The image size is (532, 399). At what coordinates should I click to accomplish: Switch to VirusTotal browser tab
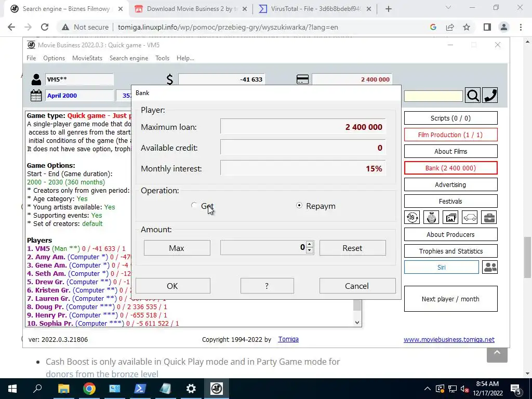pyautogui.click(x=314, y=9)
